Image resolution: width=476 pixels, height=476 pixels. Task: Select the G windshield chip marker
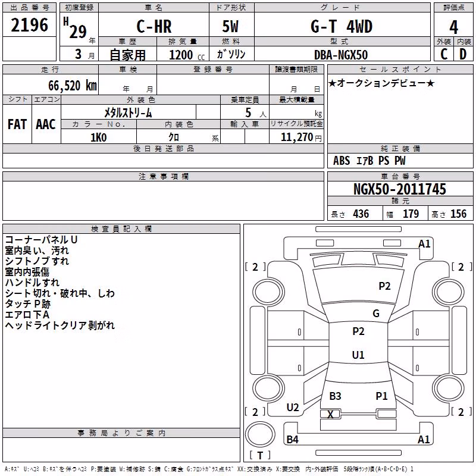pos(376,314)
